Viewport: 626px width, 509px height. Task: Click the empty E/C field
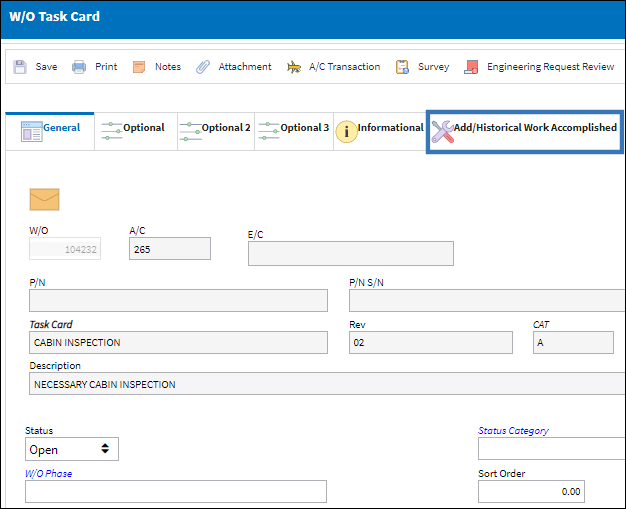coord(351,254)
